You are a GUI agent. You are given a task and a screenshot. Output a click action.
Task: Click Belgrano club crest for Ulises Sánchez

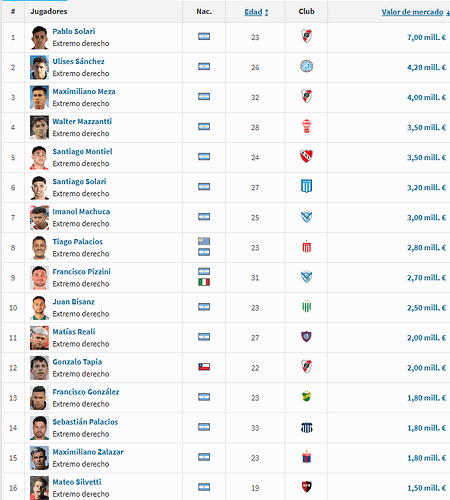306,66
